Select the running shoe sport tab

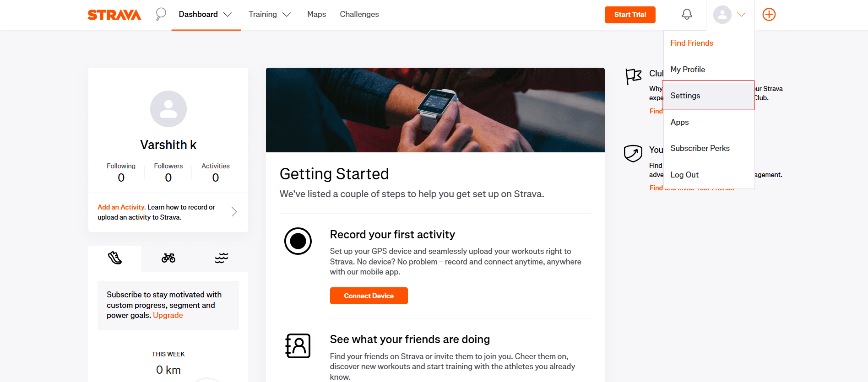(x=115, y=258)
